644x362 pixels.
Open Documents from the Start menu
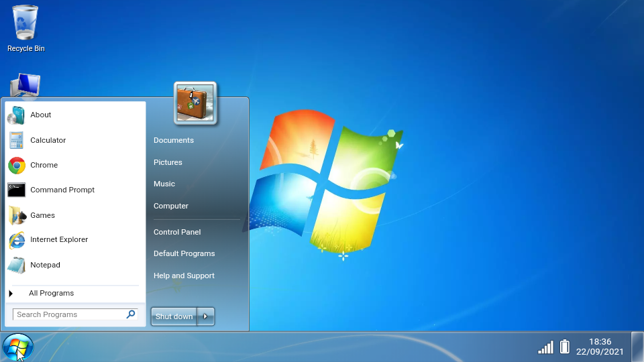[x=173, y=140]
